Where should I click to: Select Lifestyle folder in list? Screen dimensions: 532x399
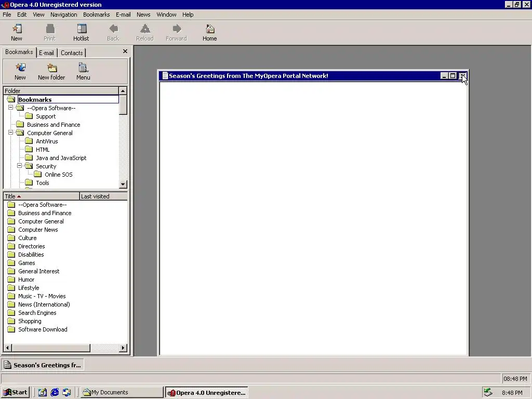coord(29,288)
